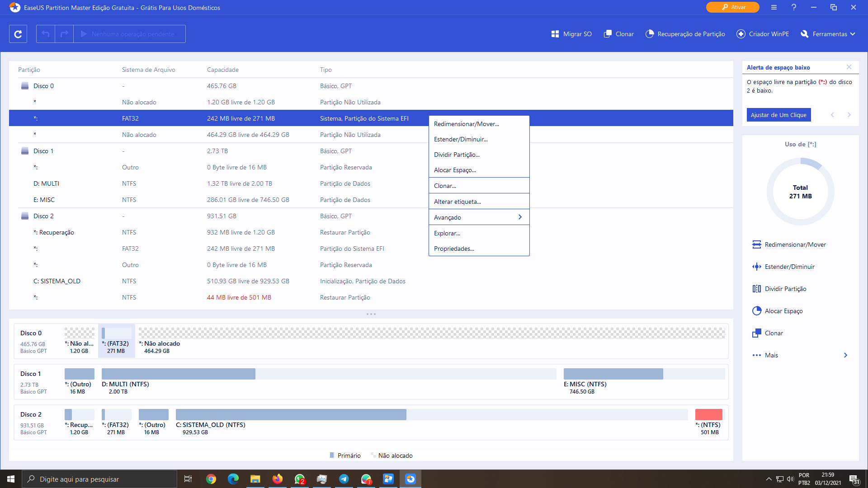Expand Mais options in side panel
Image resolution: width=868 pixels, height=488 pixels.
(x=800, y=355)
